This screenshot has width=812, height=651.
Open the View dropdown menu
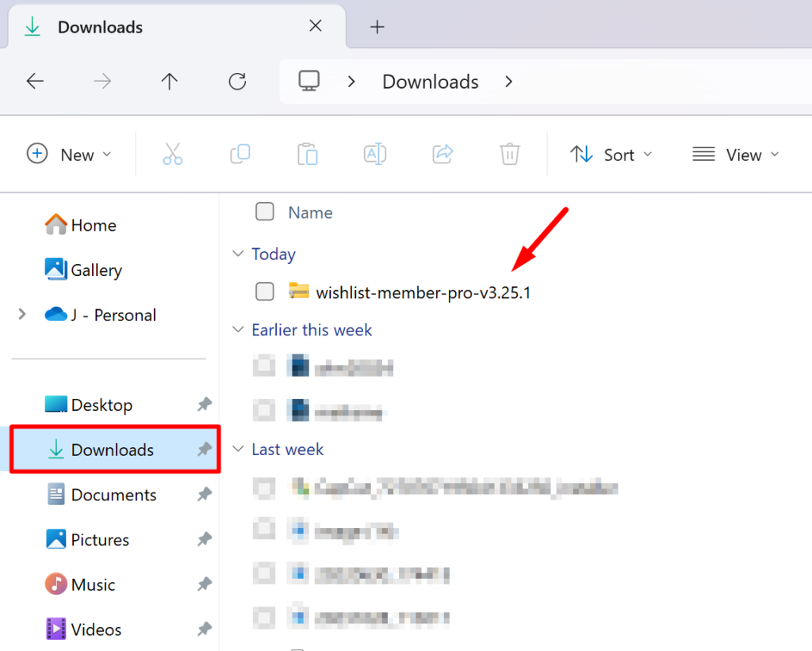click(736, 155)
